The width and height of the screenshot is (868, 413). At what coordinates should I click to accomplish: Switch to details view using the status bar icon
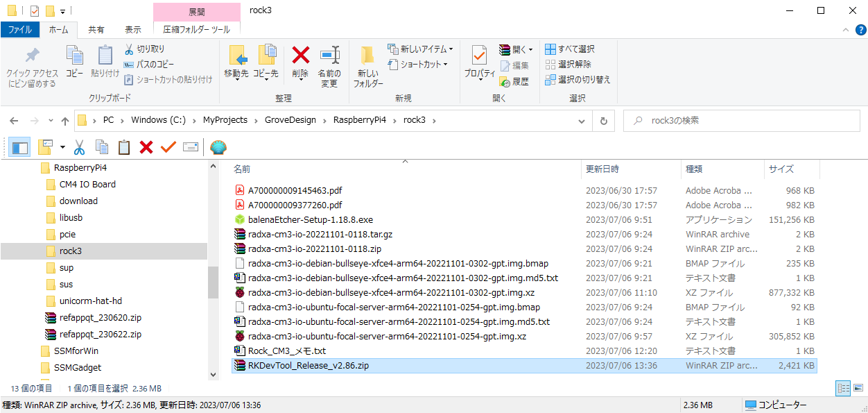[844, 388]
